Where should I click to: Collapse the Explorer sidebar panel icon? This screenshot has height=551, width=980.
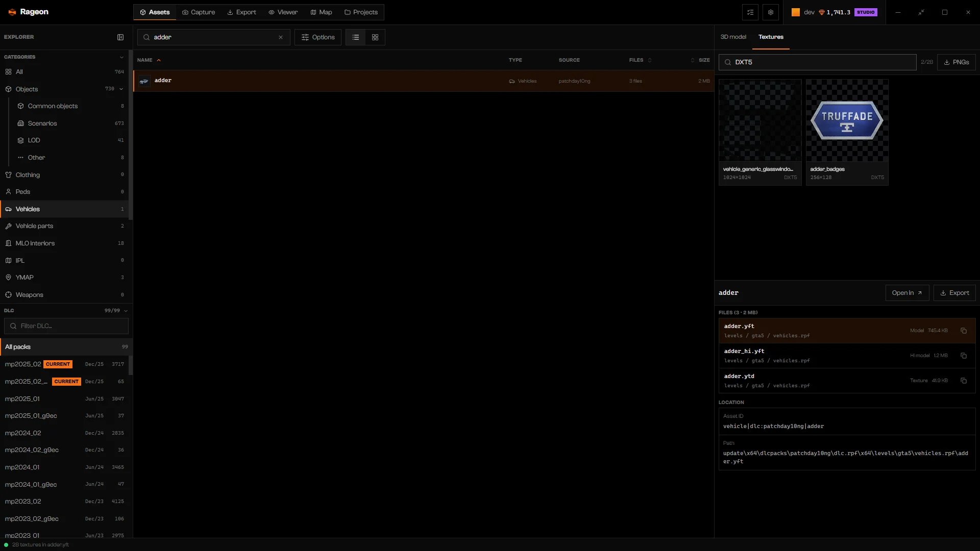click(120, 37)
